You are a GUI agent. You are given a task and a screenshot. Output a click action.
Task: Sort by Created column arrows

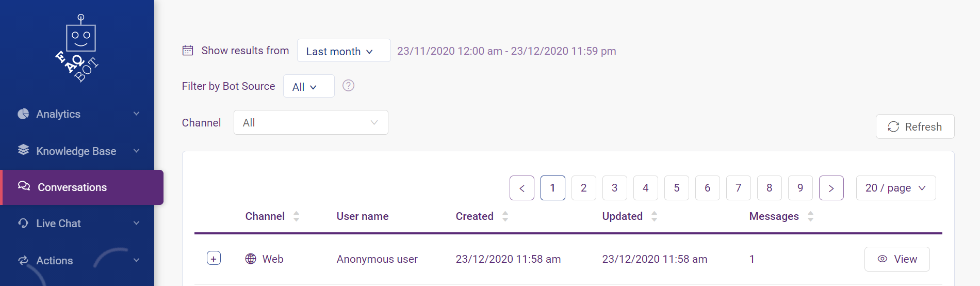pyautogui.click(x=505, y=216)
